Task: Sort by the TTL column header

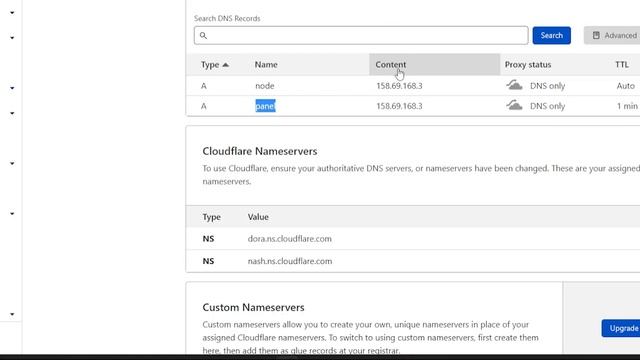Action: (x=622, y=64)
